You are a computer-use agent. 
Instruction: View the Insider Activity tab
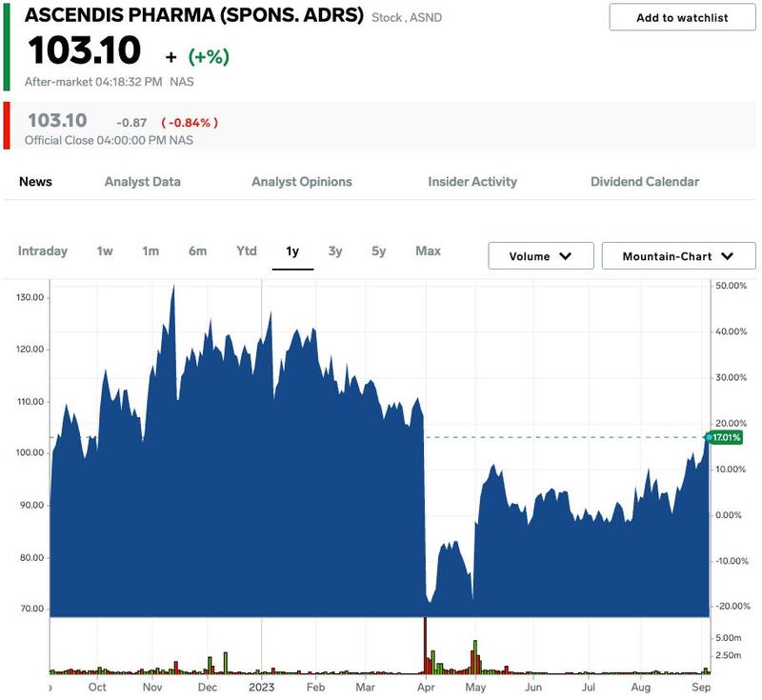pos(472,182)
